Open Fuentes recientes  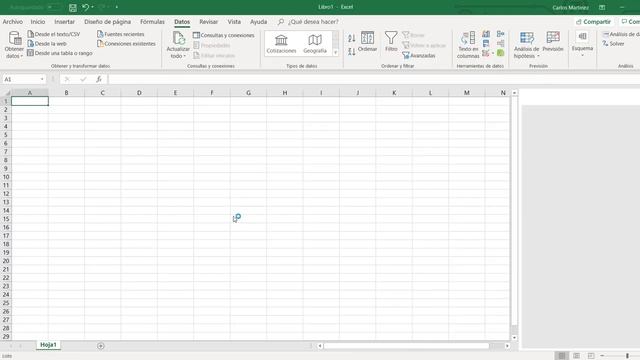[120, 34]
